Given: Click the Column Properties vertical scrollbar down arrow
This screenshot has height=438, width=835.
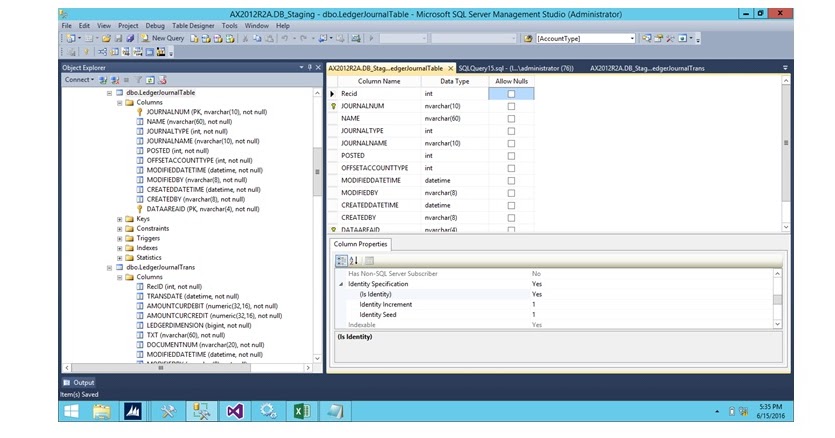Looking at the screenshot, I should pos(777,324).
